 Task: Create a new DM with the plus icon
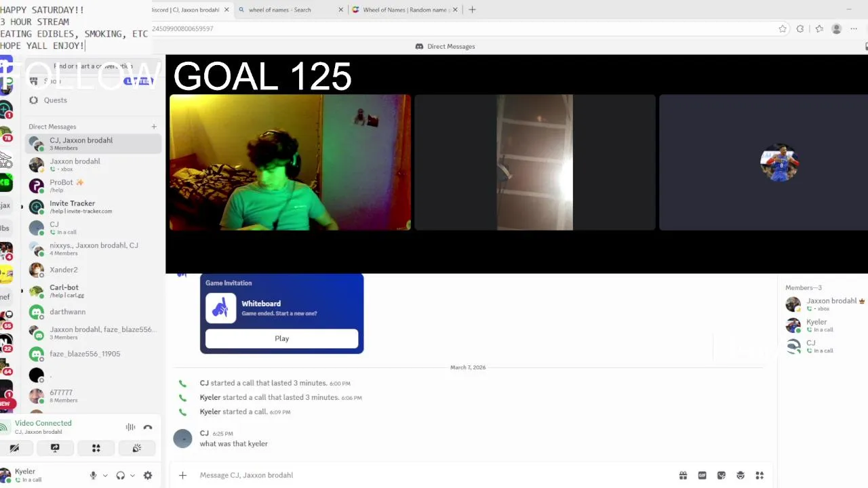click(x=154, y=127)
